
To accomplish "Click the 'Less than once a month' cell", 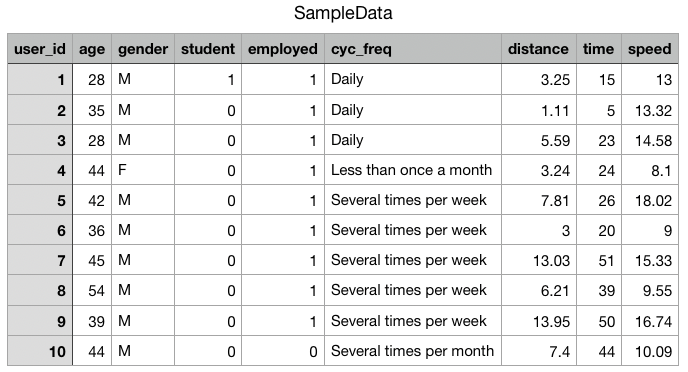I will click(x=413, y=170).
